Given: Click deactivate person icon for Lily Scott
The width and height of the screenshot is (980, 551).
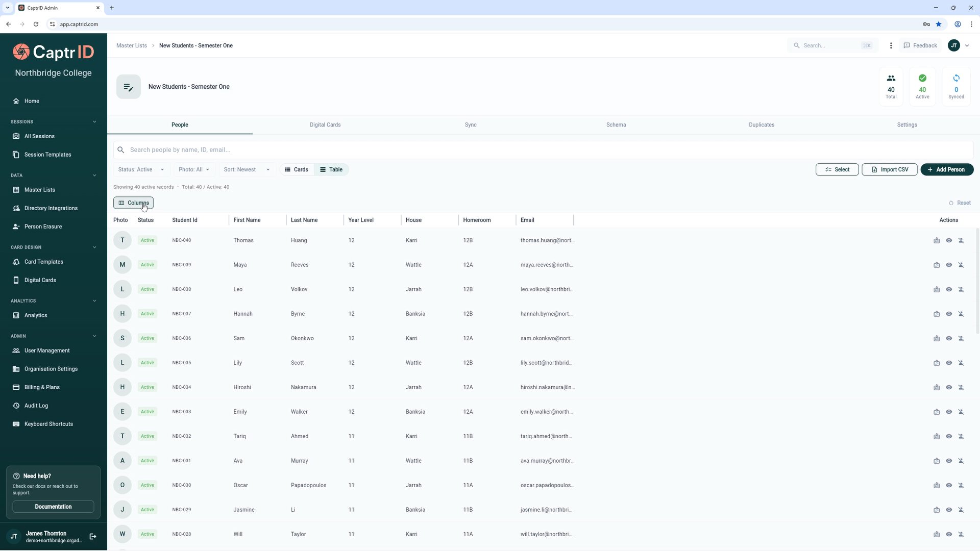Looking at the screenshot, I should [961, 363].
